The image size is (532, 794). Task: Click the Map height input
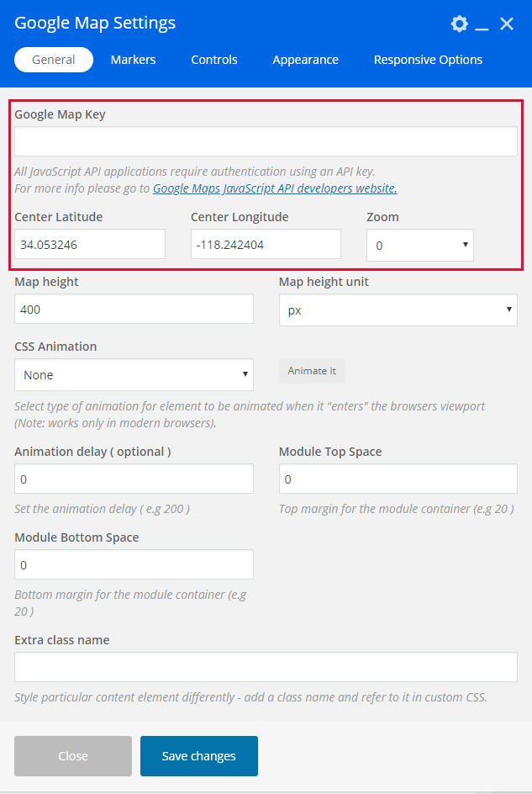coord(134,310)
